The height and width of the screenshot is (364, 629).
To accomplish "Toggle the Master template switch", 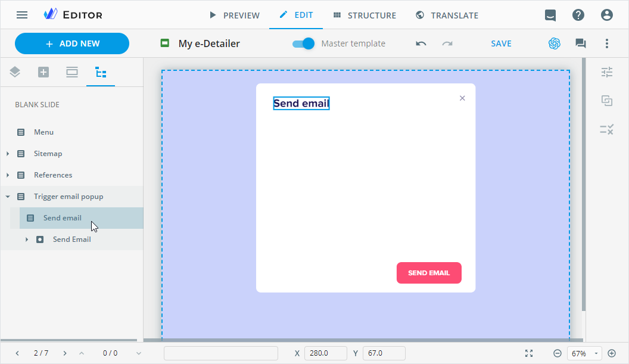I will pos(304,43).
